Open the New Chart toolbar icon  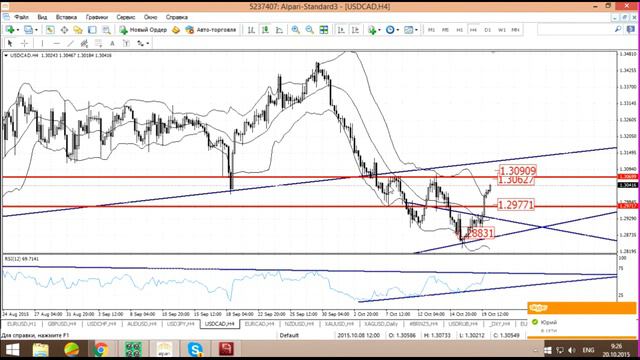10,30
